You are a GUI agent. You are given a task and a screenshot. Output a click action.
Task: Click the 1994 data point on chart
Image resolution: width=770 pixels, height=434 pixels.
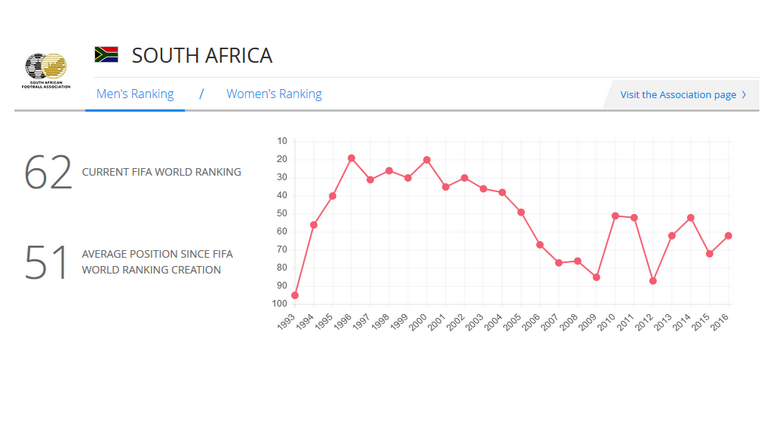(314, 225)
